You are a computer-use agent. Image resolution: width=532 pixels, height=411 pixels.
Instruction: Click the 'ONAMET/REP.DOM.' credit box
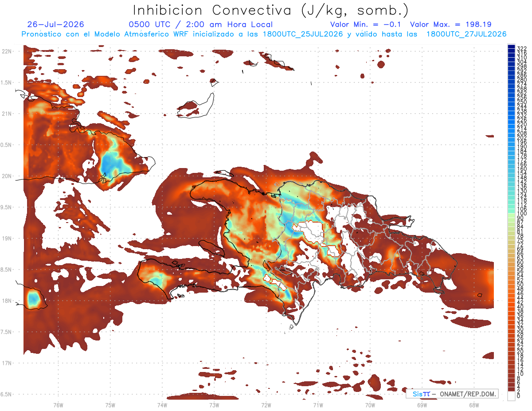click(x=452, y=394)
